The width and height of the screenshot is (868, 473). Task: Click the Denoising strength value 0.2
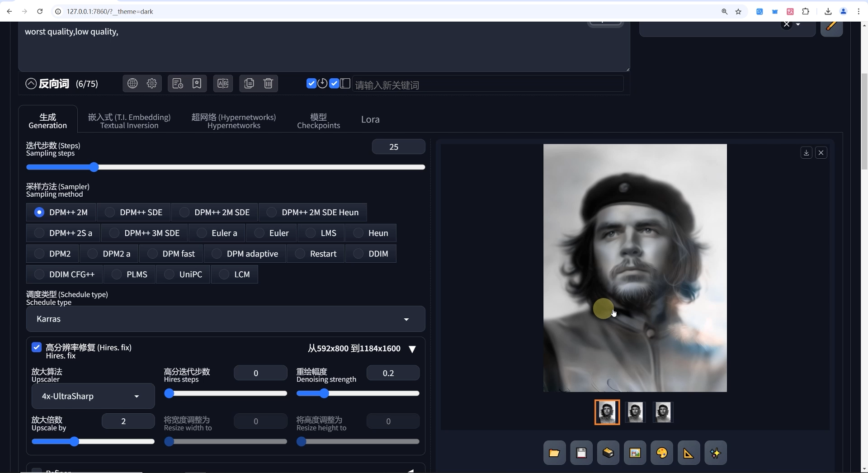[393, 373]
